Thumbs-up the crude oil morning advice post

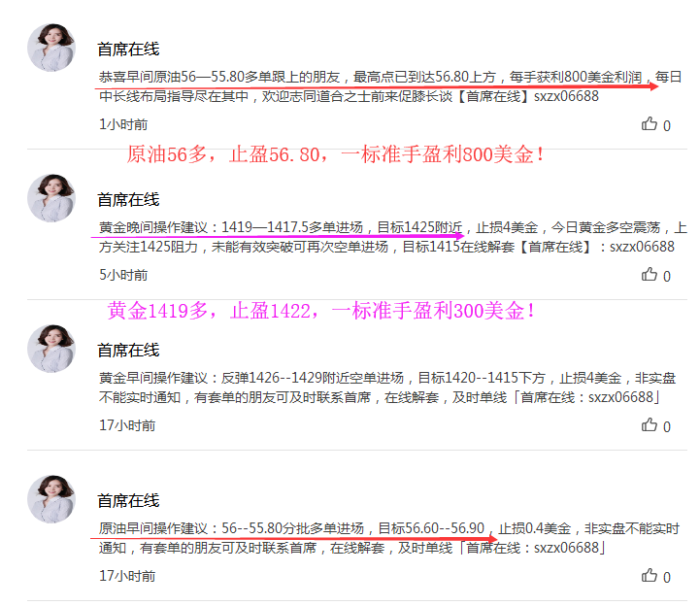pos(650,575)
